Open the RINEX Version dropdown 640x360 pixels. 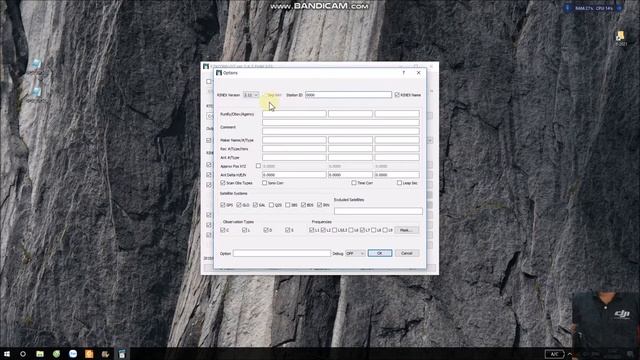click(251, 95)
